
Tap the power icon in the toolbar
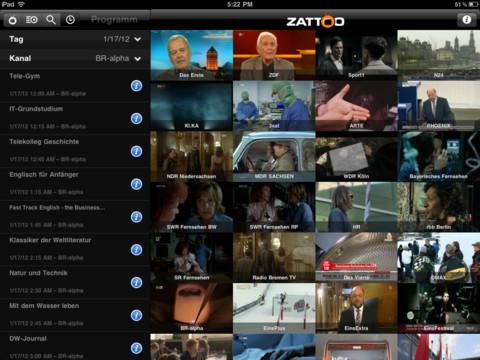13,20
